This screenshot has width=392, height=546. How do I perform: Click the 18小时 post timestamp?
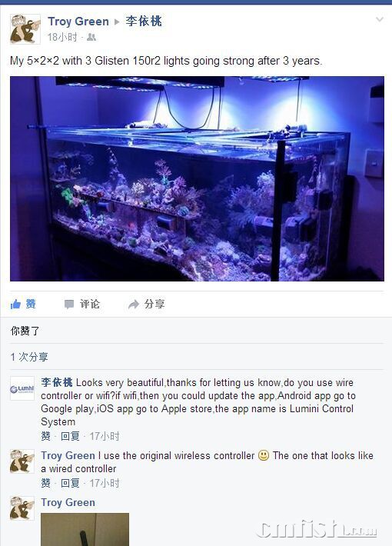click(x=62, y=37)
